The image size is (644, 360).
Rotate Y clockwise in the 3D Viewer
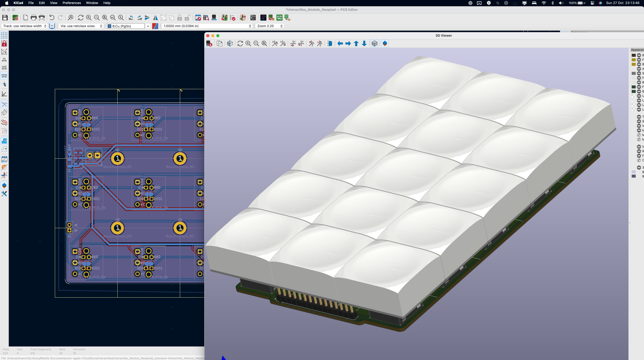pos(293,43)
